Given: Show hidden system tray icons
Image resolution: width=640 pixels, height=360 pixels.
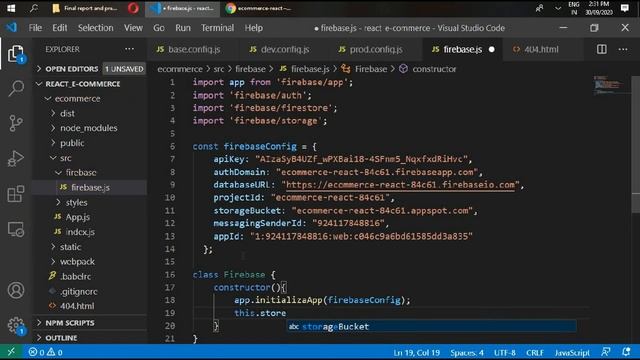Looking at the screenshot, I should click(x=558, y=8).
